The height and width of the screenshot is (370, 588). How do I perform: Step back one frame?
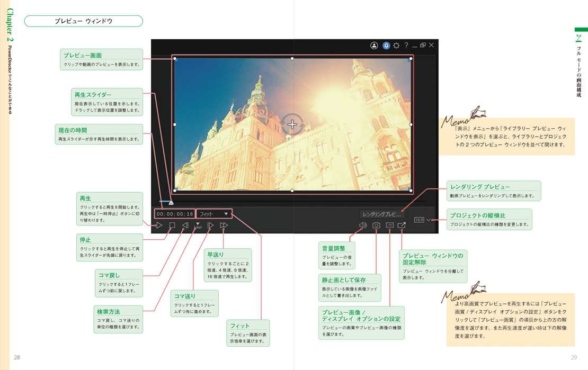click(x=185, y=225)
